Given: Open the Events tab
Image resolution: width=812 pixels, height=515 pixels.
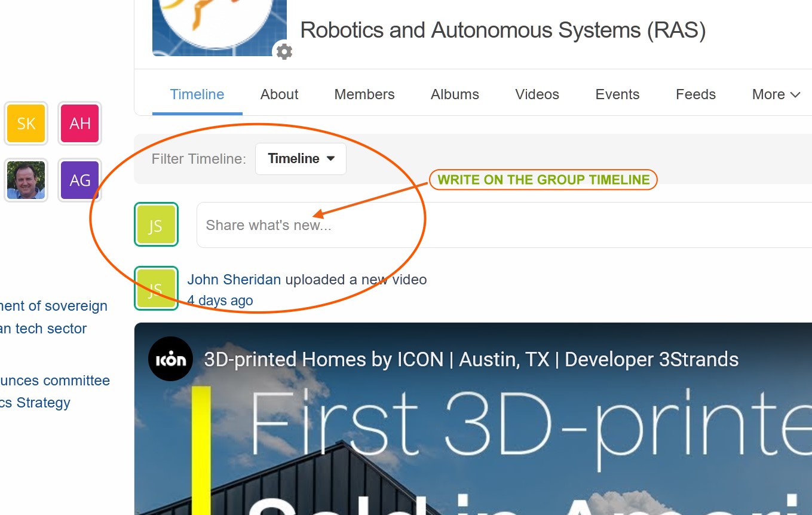Looking at the screenshot, I should [617, 94].
